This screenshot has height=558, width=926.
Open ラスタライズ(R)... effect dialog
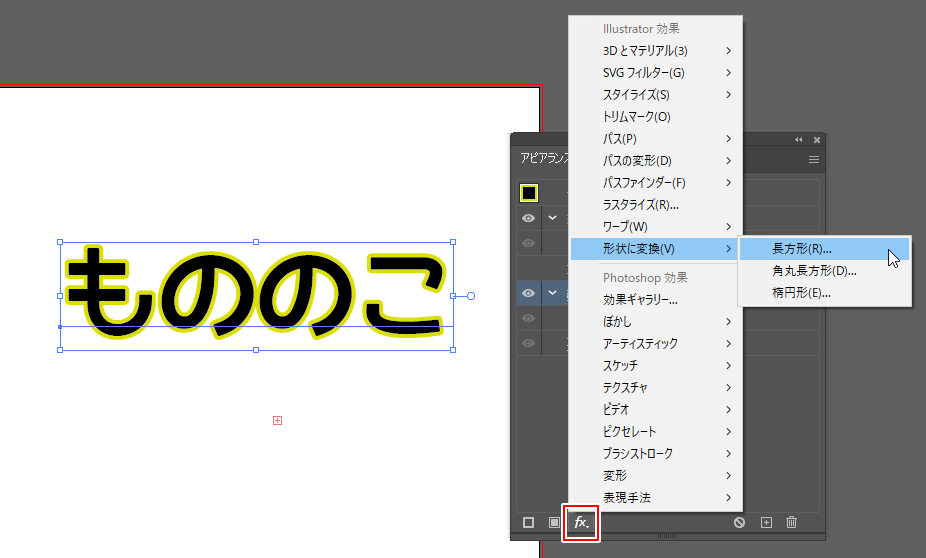pos(641,204)
